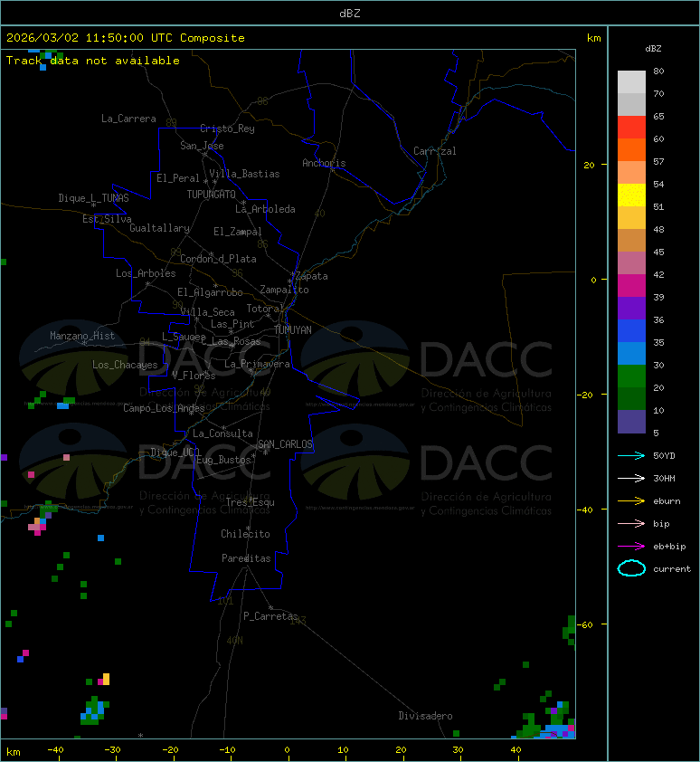The image size is (700, 762).
Task: Pick the orange 57-60 dBZ color band
Action: click(x=631, y=150)
